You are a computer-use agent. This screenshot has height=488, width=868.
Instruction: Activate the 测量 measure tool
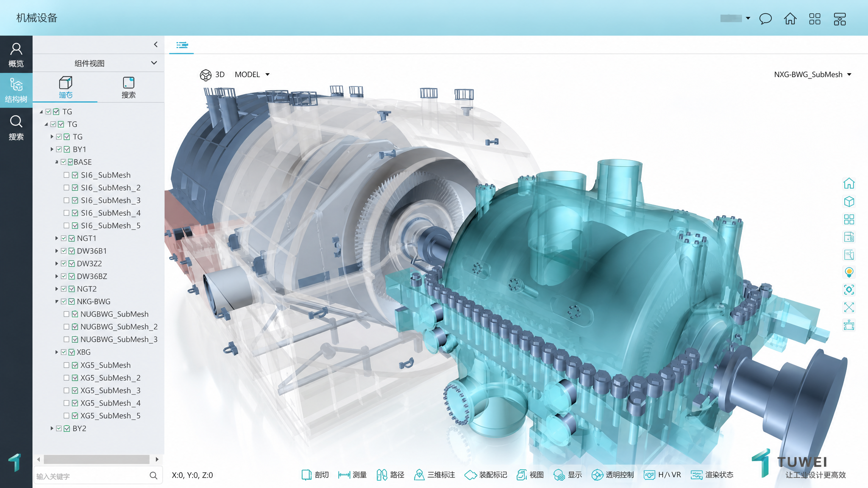click(x=352, y=475)
